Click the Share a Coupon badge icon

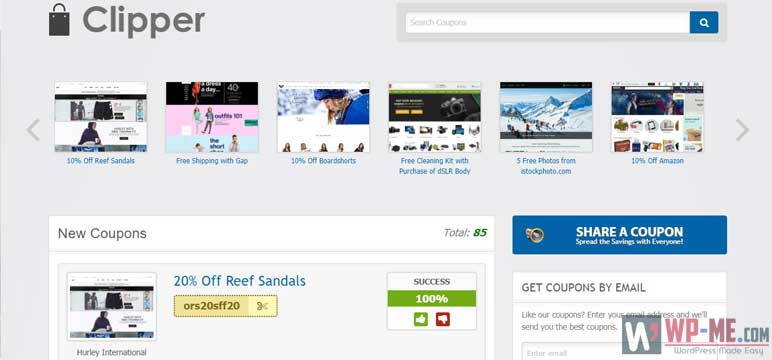[x=535, y=235]
